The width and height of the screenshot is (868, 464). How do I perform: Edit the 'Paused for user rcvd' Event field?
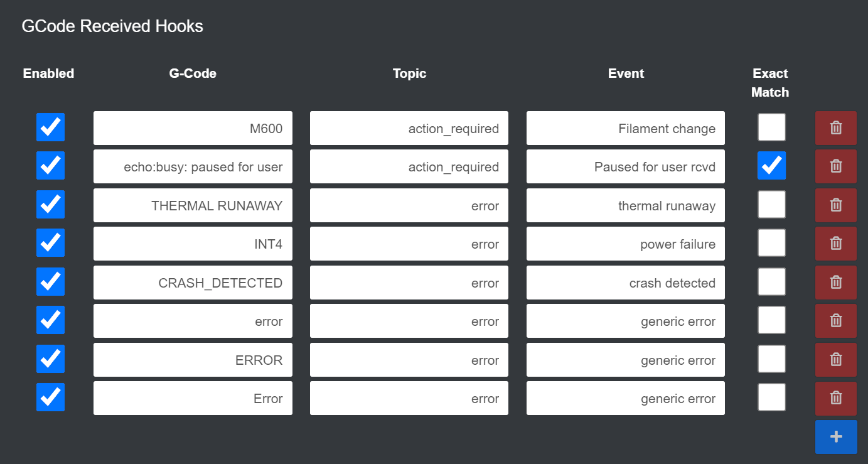tap(626, 166)
